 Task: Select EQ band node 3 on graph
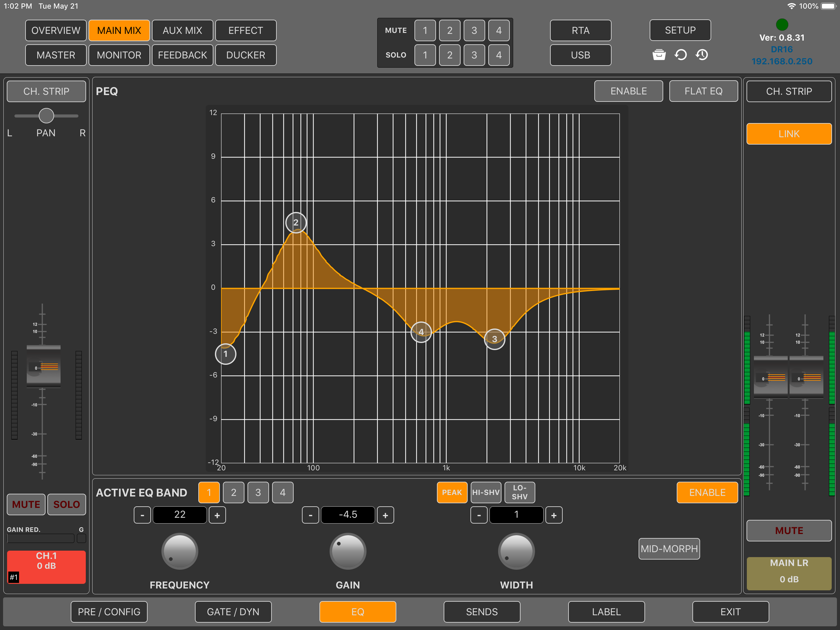(x=494, y=339)
